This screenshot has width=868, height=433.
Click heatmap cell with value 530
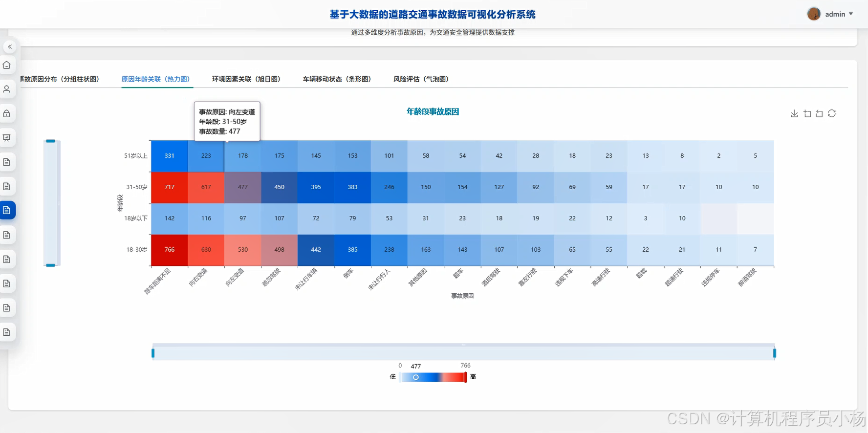point(243,250)
